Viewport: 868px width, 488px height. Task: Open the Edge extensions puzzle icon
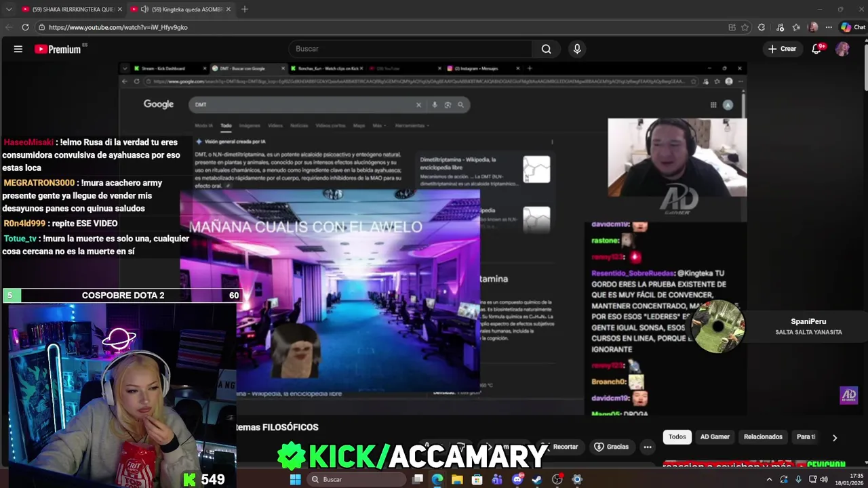pos(762,27)
